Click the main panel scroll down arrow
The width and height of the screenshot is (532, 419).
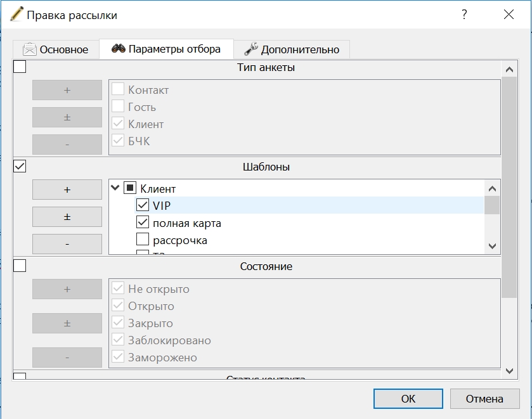[509, 371]
